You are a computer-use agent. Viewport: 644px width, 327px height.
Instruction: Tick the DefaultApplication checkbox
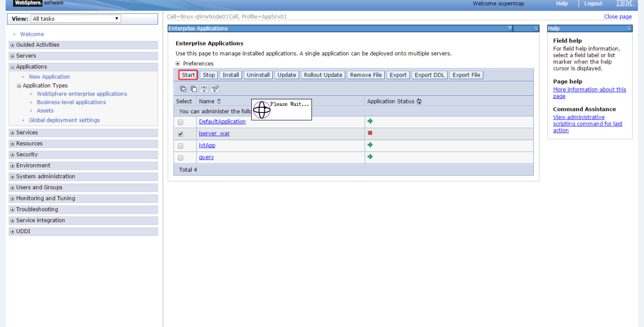180,122
